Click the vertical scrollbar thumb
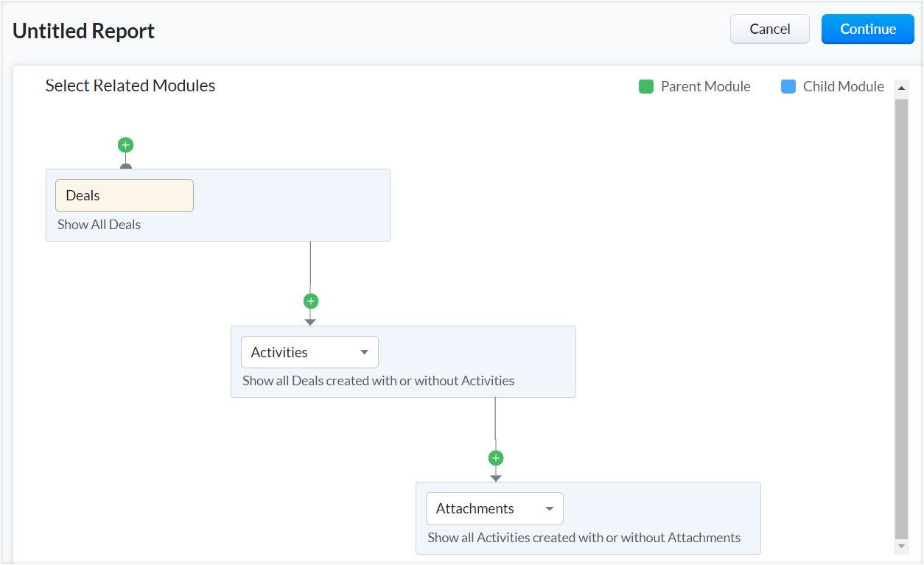 [901, 317]
